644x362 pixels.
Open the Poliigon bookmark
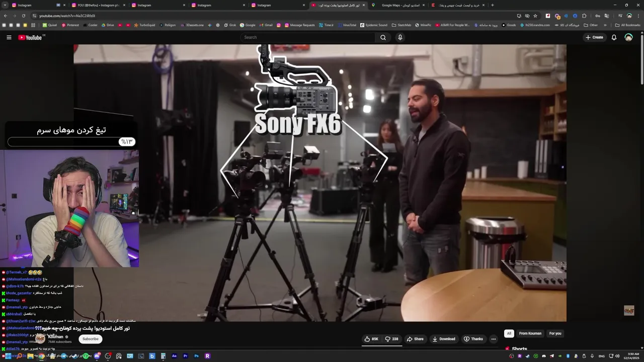click(x=168, y=25)
